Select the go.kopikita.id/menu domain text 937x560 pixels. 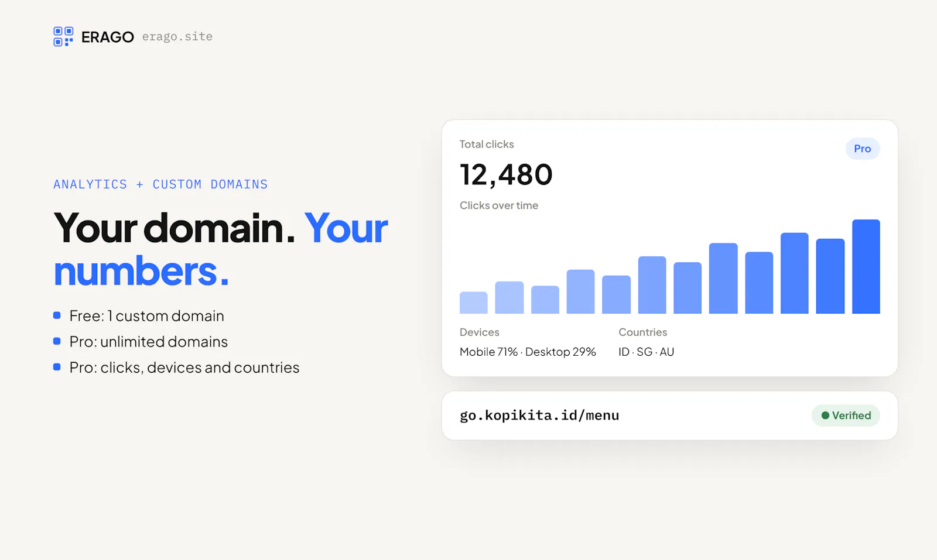click(539, 415)
